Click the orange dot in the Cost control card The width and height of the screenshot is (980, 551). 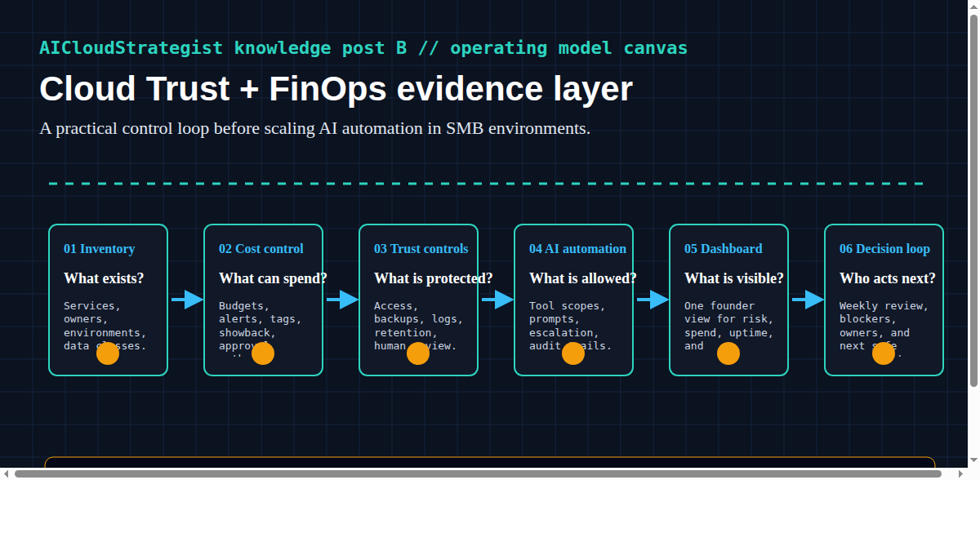[x=263, y=353]
